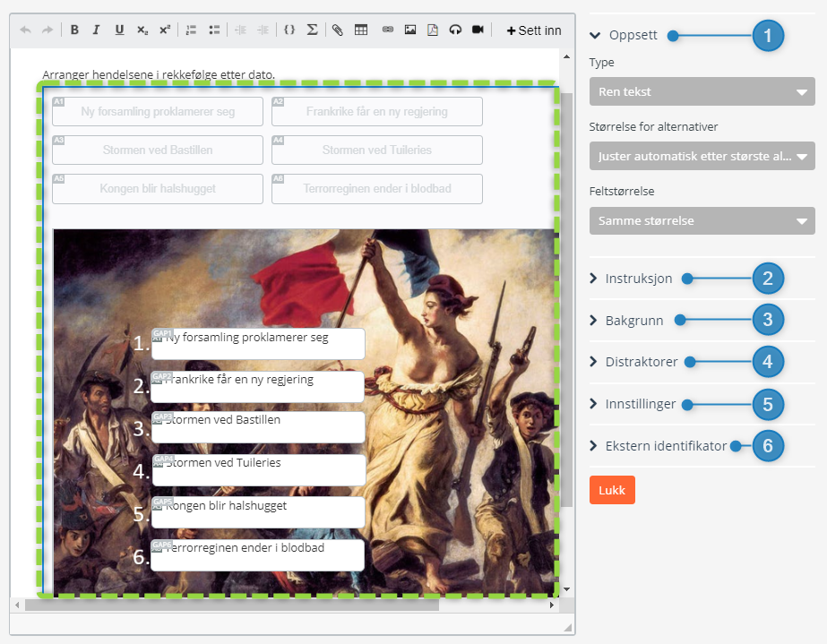This screenshot has width=827, height=644.
Task: Select alternative A5 Kongen blir halshugget
Action: click(x=158, y=188)
